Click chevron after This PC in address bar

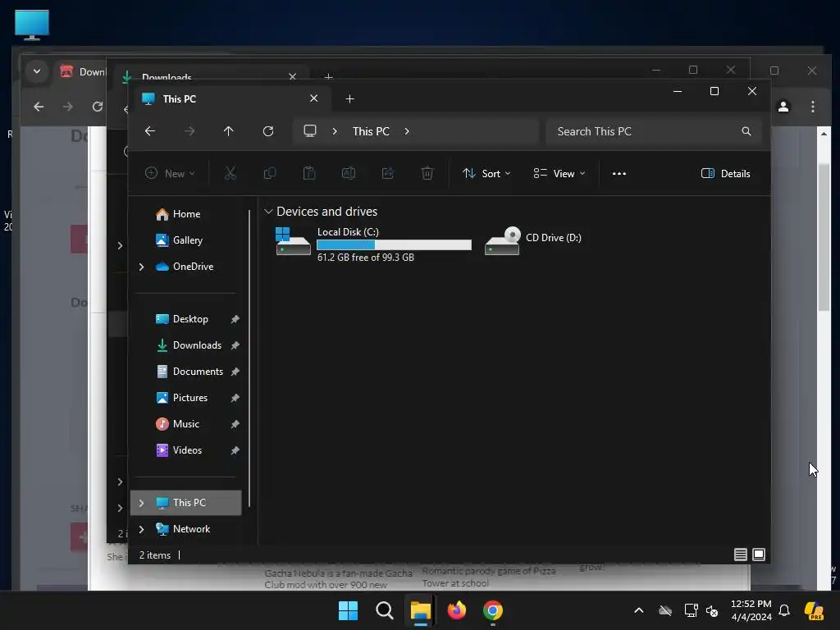pos(407,131)
